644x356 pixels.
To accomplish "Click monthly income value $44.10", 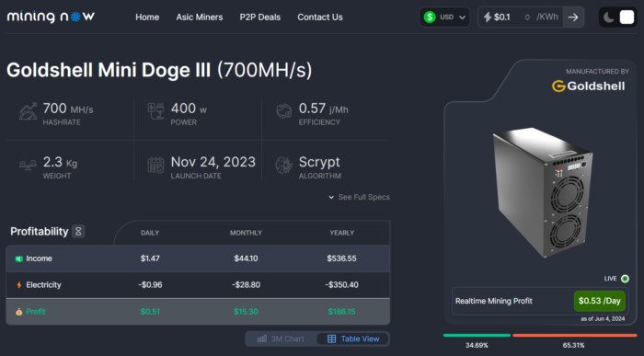I will [x=246, y=258].
